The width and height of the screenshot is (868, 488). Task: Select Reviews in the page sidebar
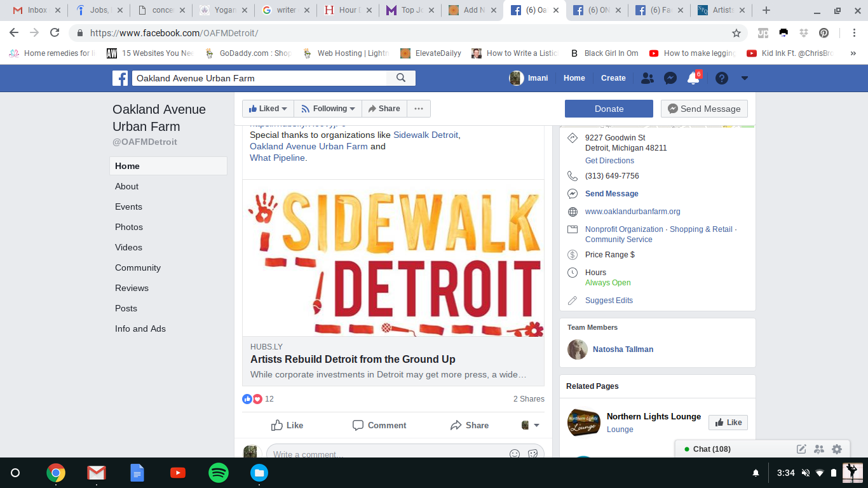pos(132,288)
